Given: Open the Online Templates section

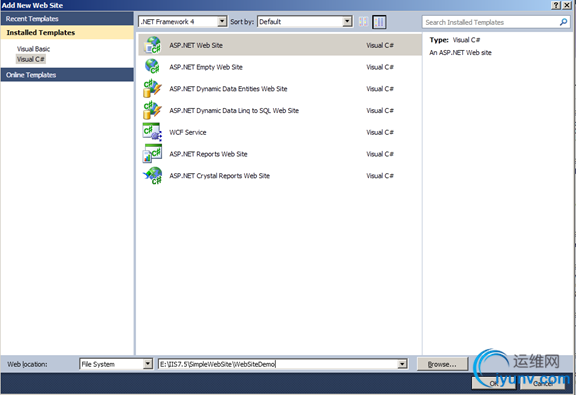Looking at the screenshot, I should point(67,75).
